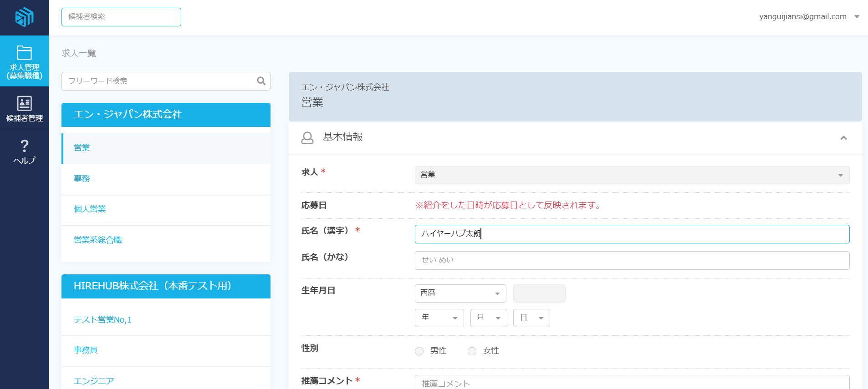Select the 男性 radio button
The width and height of the screenshot is (868, 389).
(x=419, y=351)
